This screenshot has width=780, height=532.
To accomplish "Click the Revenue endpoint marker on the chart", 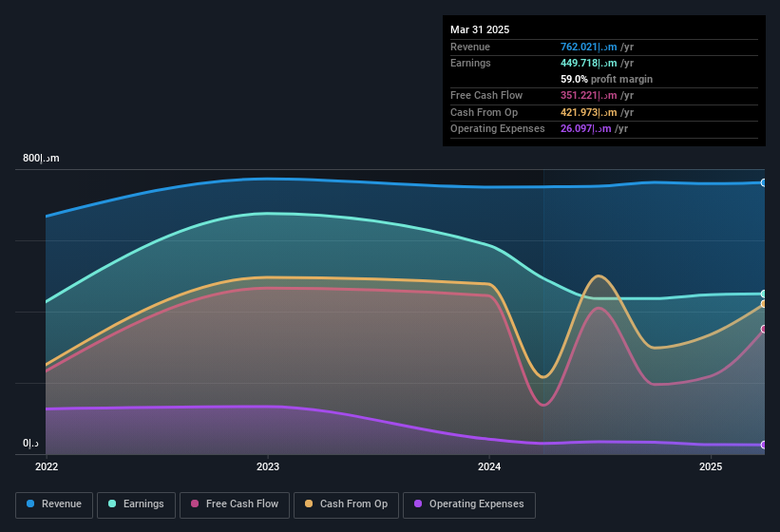I will [x=764, y=183].
